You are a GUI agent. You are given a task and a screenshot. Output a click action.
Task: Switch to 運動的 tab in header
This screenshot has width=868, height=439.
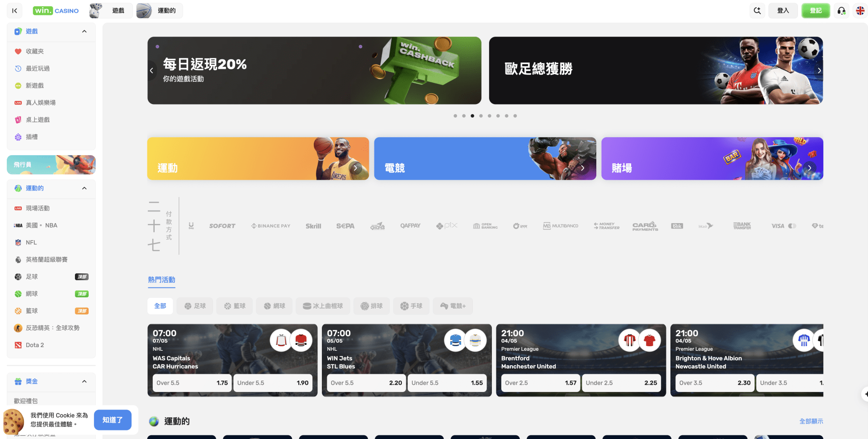pos(160,10)
